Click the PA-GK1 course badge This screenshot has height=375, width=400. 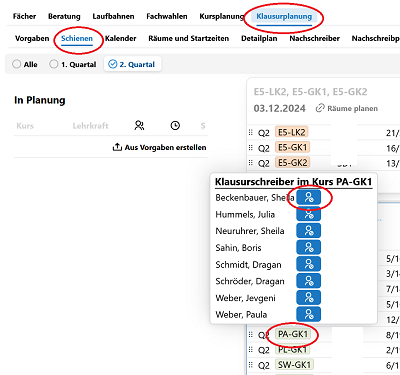293,334
